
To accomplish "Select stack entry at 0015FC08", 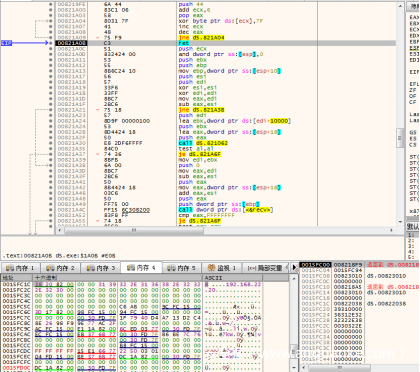I will click(x=359, y=276).
